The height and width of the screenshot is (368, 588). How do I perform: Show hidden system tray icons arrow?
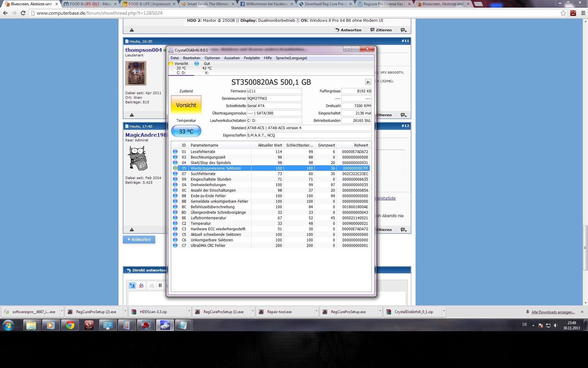(533, 325)
